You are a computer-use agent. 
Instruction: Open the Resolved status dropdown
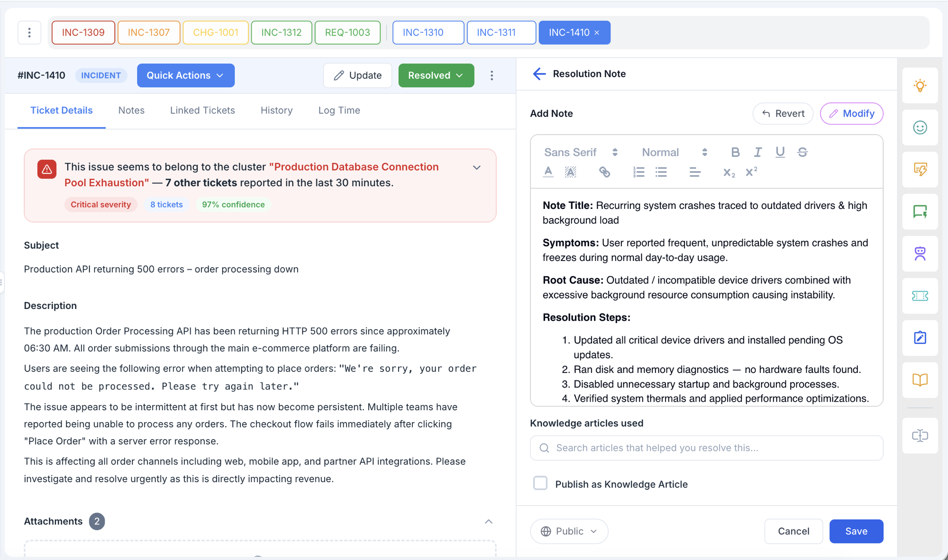tap(436, 75)
